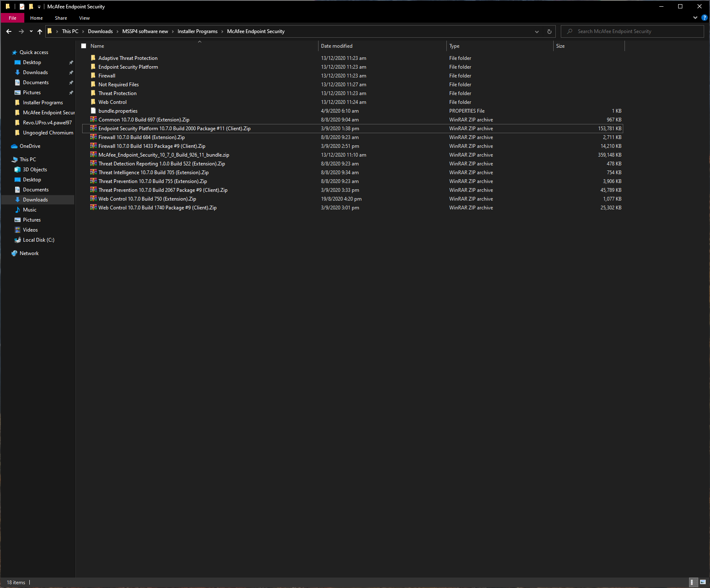Expand the ribbon using the chevron
The height and width of the screenshot is (588, 710).
click(x=695, y=18)
